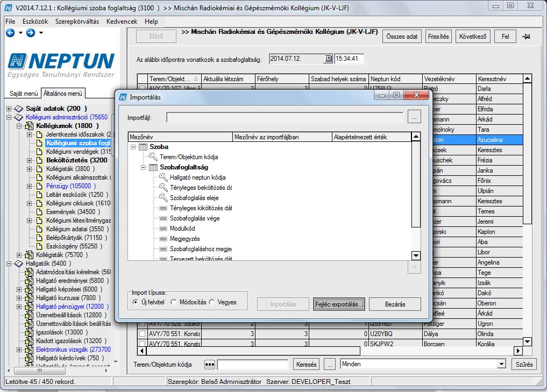The width and height of the screenshot is (547, 392).
Task: Select Események (34500) tree item
Action: pos(73,212)
